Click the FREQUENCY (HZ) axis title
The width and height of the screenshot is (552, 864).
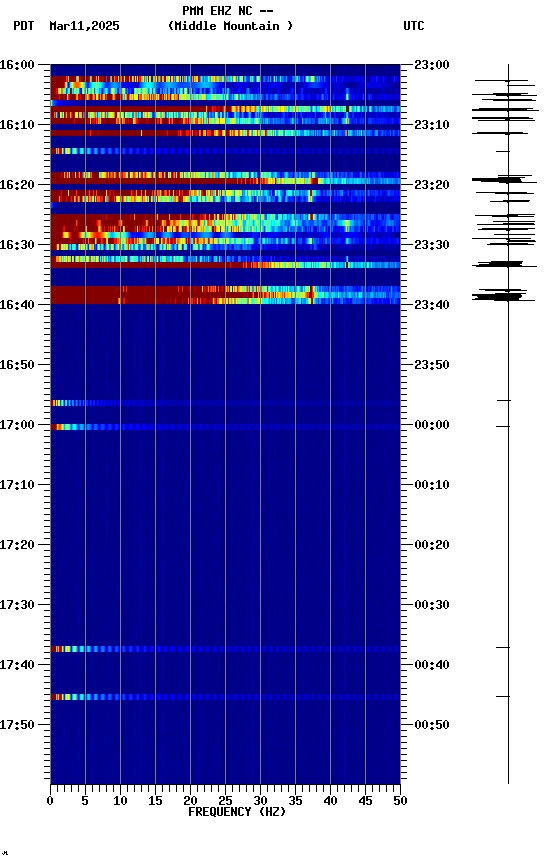(237, 812)
